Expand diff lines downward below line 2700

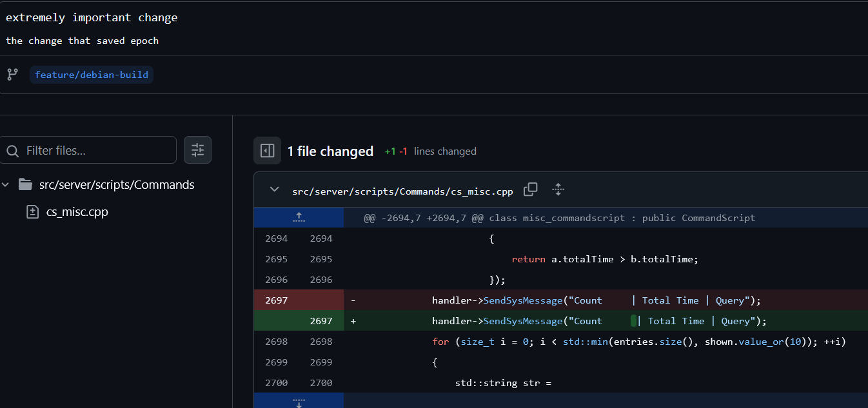[x=299, y=401]
